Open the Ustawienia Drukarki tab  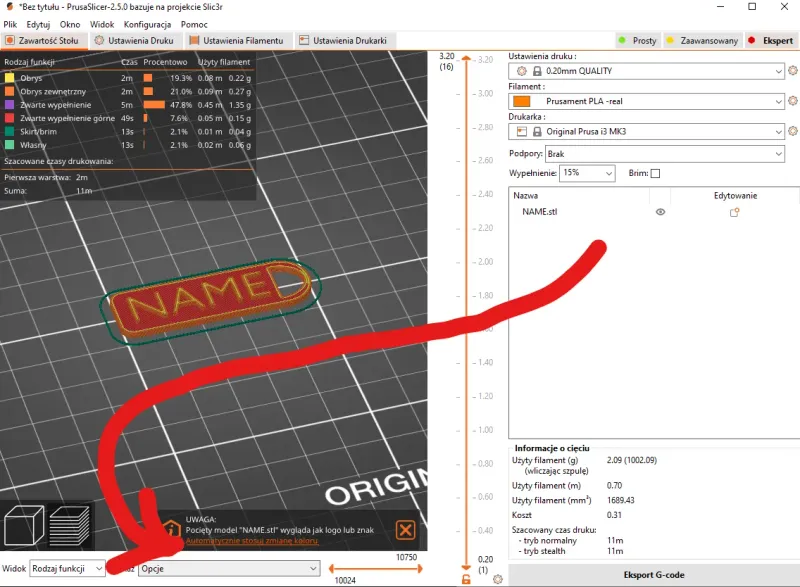(343, 40)
